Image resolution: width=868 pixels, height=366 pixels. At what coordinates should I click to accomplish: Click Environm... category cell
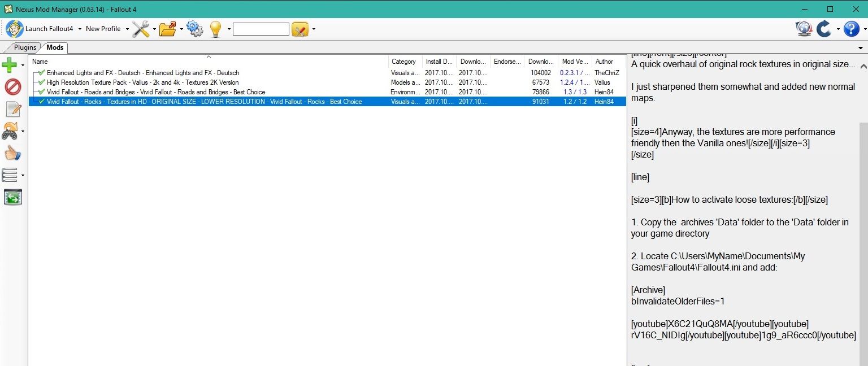(x=405, y=92)
